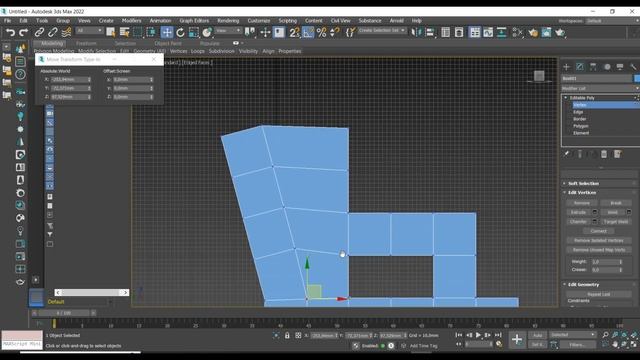
Task: Click the Mirror tool icon
Action: tap(416, 32)
